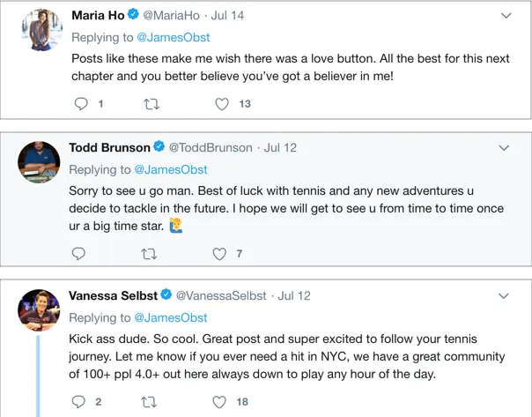Go to @VanessaSelbst handle link
Image resolution: width=532 pixels, height=417 pixels.
(x=221, y=295)
